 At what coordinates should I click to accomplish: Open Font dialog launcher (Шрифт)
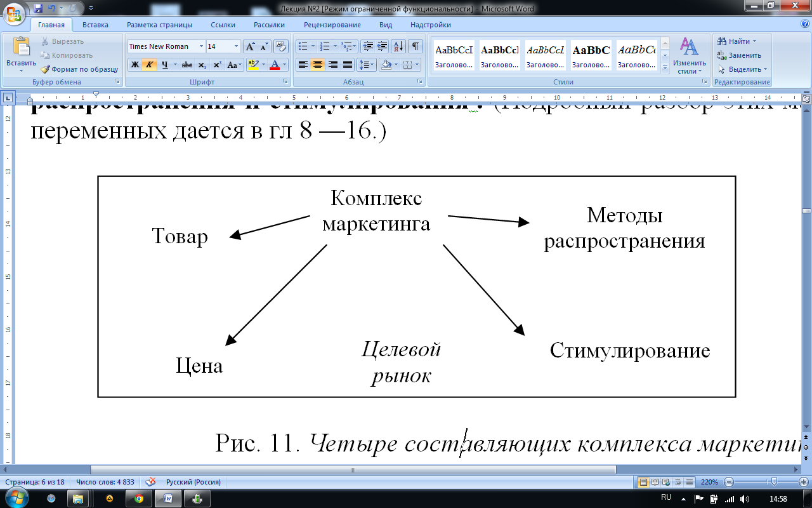[x=285, y=82]
